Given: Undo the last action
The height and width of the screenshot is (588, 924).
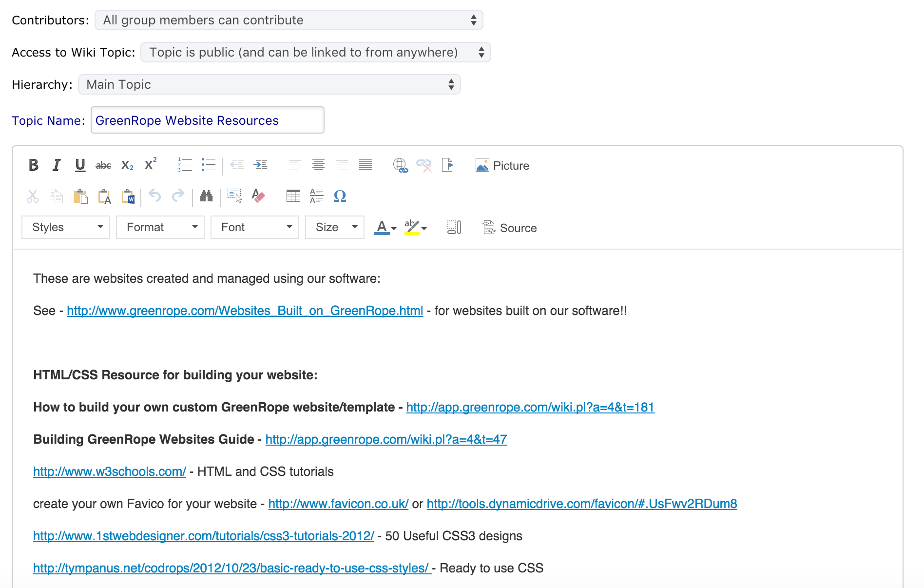Looking at the screenshot, I should click(155, 196).
